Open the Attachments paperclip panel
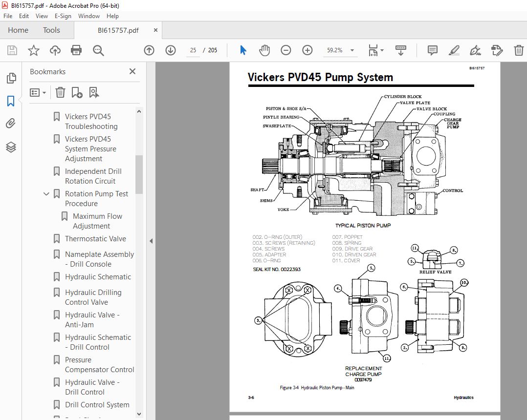Image resolution: width=527 pixels, height=420 pixels. coord(11,124)
